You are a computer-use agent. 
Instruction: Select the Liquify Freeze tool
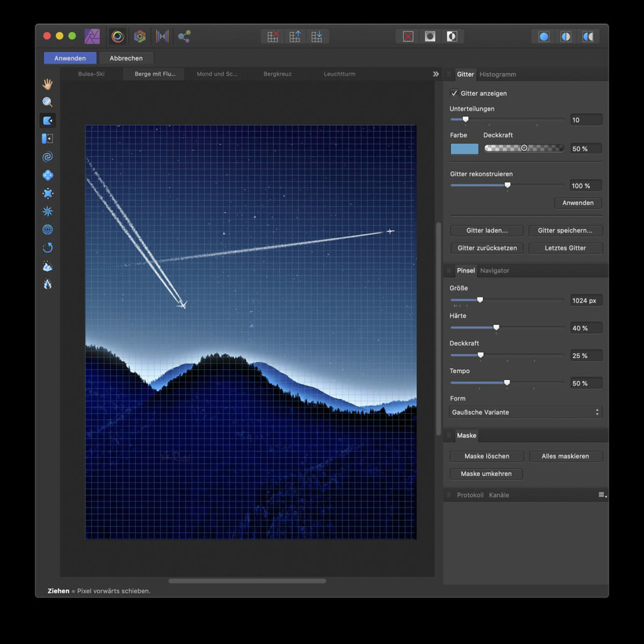coord(48,266)
